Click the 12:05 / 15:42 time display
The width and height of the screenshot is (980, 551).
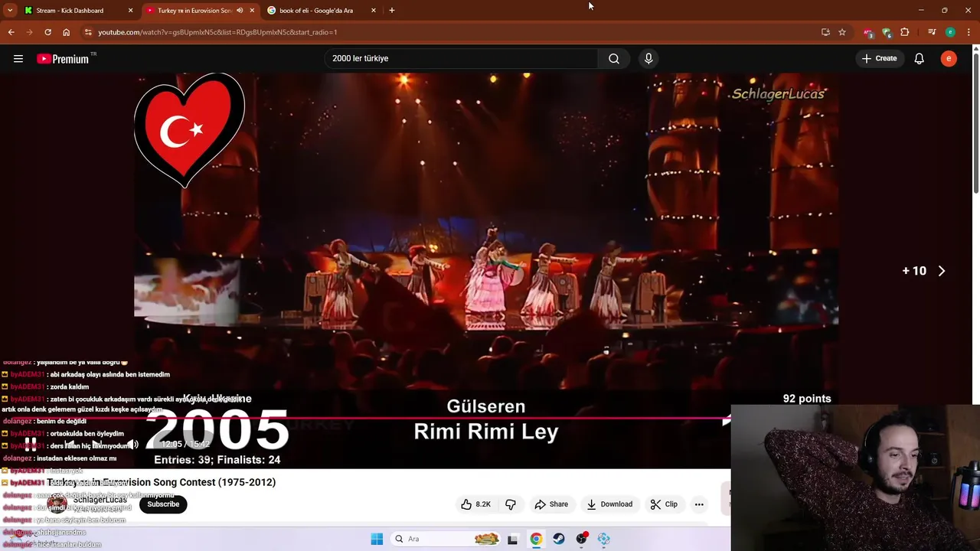coord(185,445)
